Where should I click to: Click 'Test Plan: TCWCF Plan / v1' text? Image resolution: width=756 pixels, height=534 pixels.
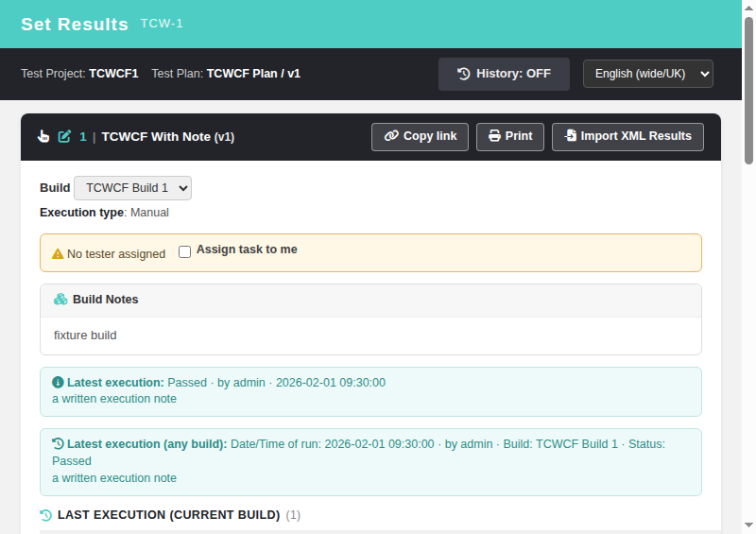[x=226, y=74]
